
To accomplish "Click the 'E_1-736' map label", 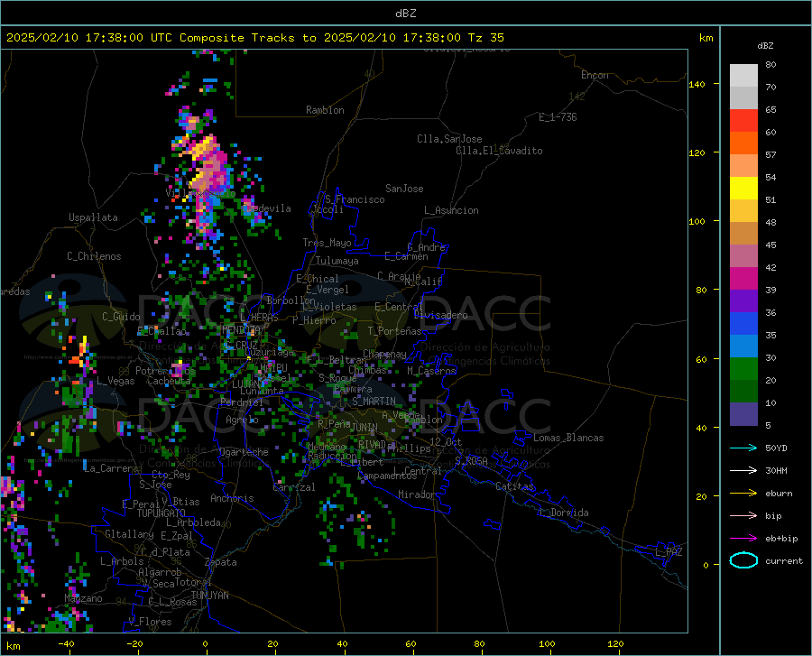I will pos(558,117).
